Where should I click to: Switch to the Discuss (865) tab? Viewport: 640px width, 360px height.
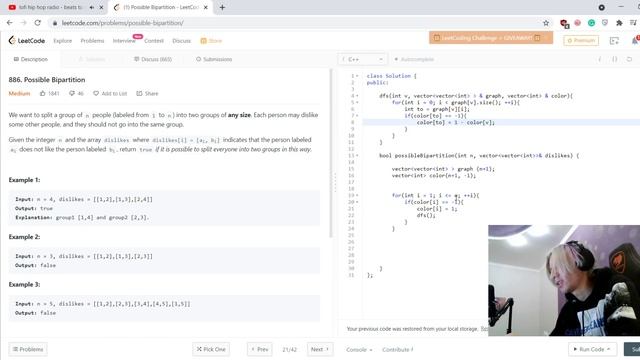coord(153,59)
